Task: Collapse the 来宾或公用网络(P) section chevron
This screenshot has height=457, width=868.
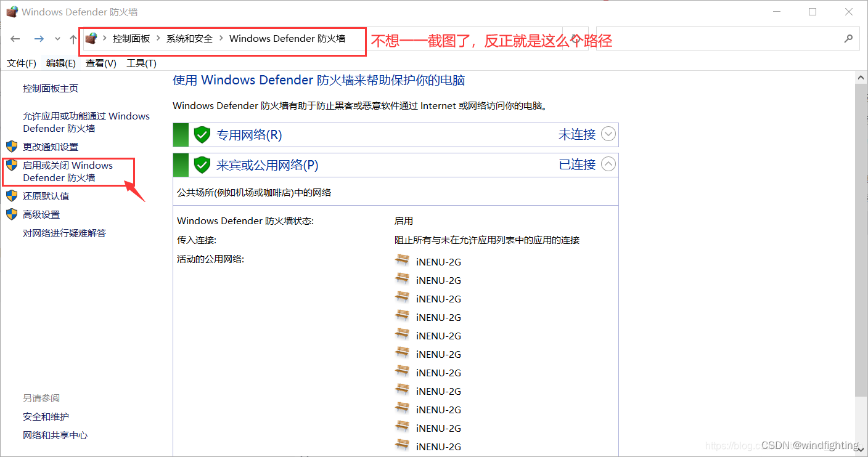Action: point(608,164)
